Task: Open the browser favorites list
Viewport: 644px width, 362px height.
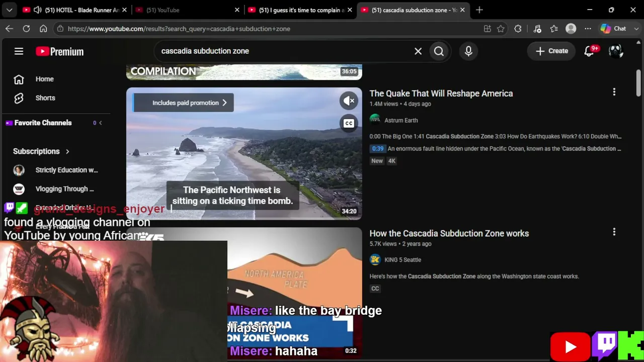Action: [x=554, y=29]
